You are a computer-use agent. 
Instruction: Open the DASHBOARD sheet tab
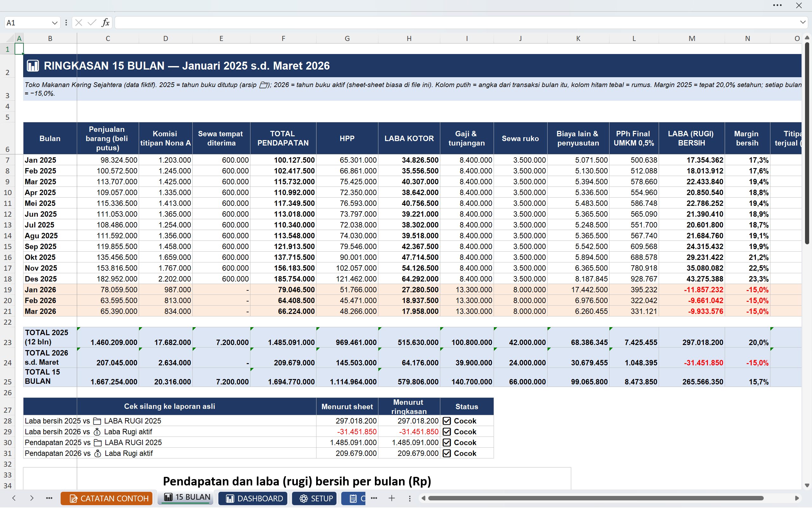tap(253, 498)
